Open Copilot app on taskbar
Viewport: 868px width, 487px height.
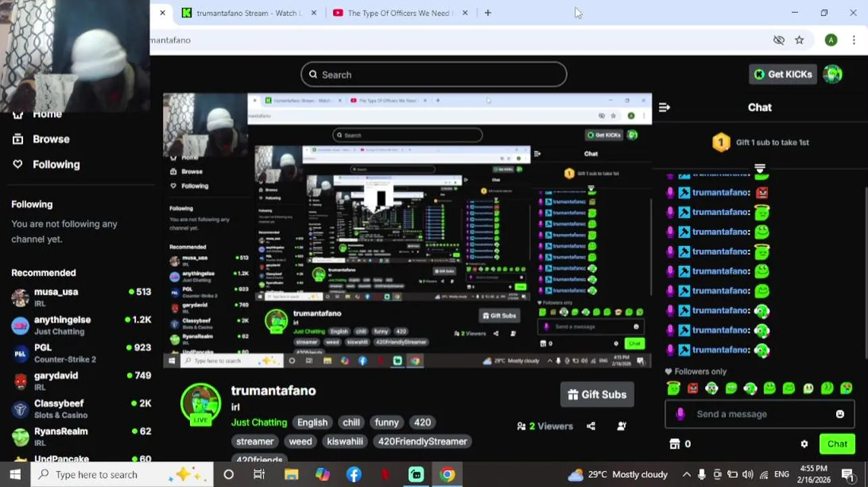pyautogui.click(x=322, y=475)
